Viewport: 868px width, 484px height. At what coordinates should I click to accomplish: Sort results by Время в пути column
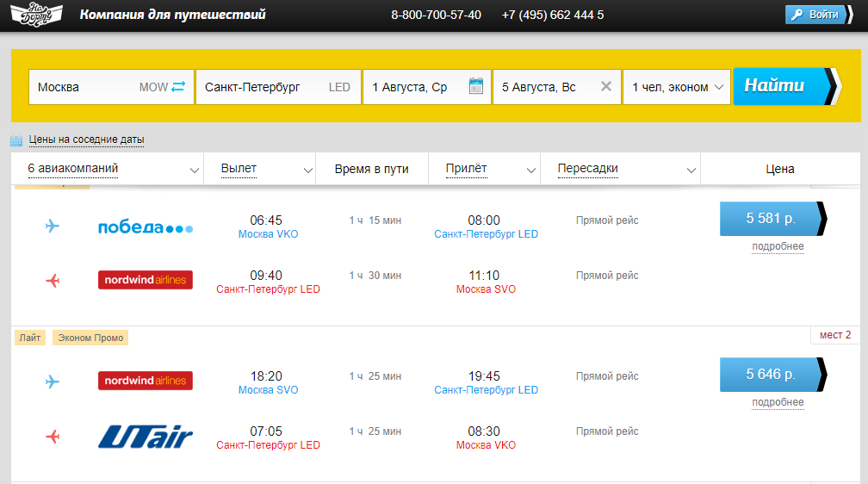click(x=372, y=169)
